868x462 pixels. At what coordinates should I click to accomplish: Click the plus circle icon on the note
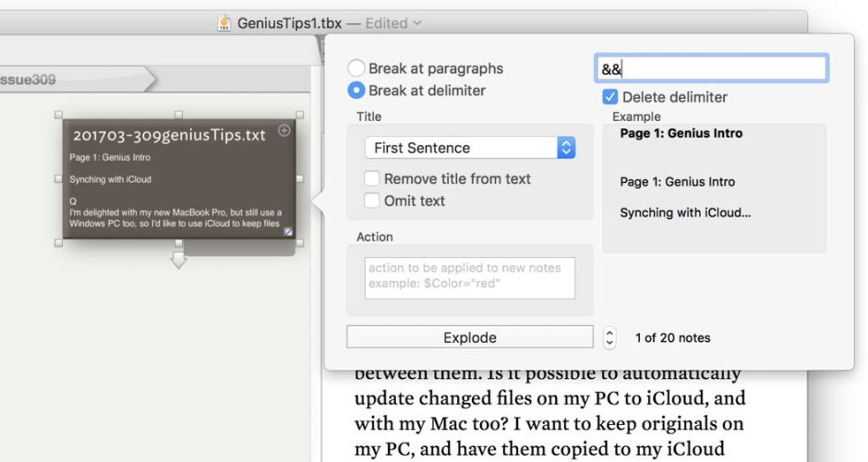pos(284,130)
